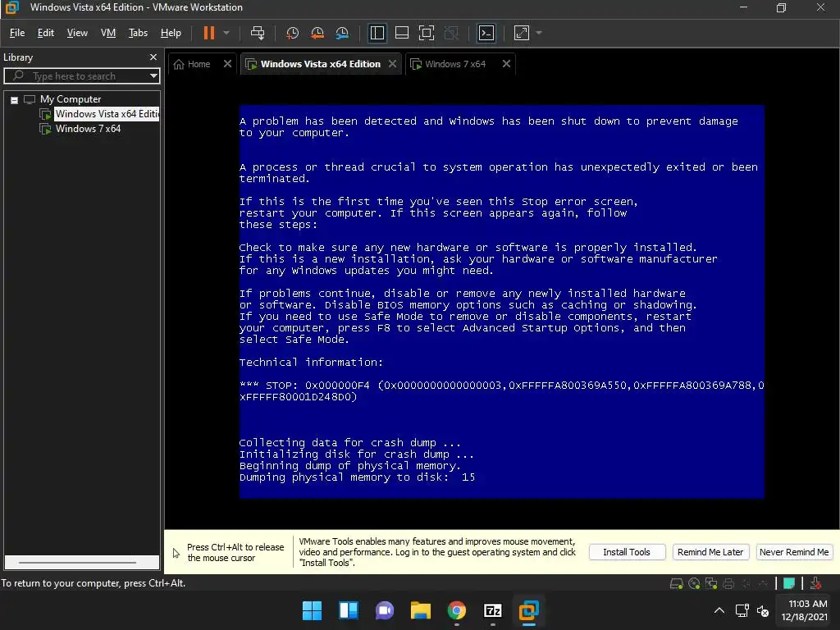Open the Help menu
Viewport: 840px width, 630px height.
[x=171, y=33]
